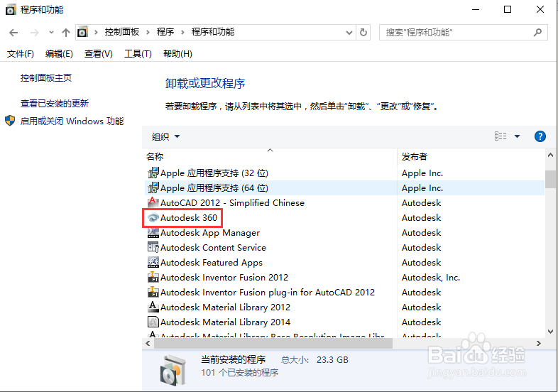Select Autodesk Content Service entry name
558x392 pixels.
(213, 247)
